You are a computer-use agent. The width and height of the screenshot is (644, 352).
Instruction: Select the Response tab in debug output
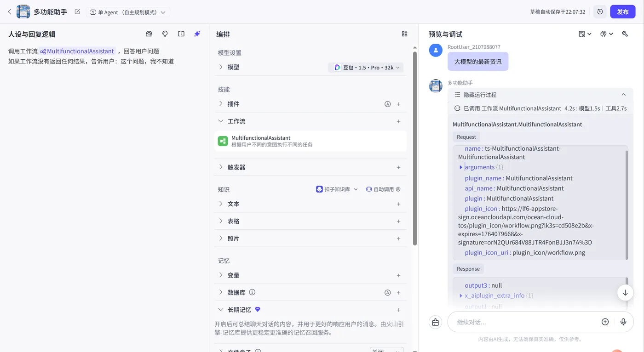468,268
